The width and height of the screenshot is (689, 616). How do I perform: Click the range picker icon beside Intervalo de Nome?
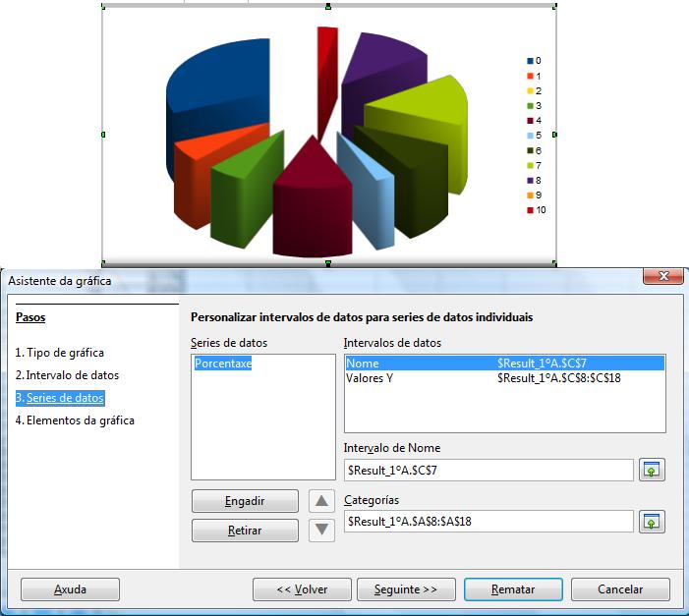651,471
